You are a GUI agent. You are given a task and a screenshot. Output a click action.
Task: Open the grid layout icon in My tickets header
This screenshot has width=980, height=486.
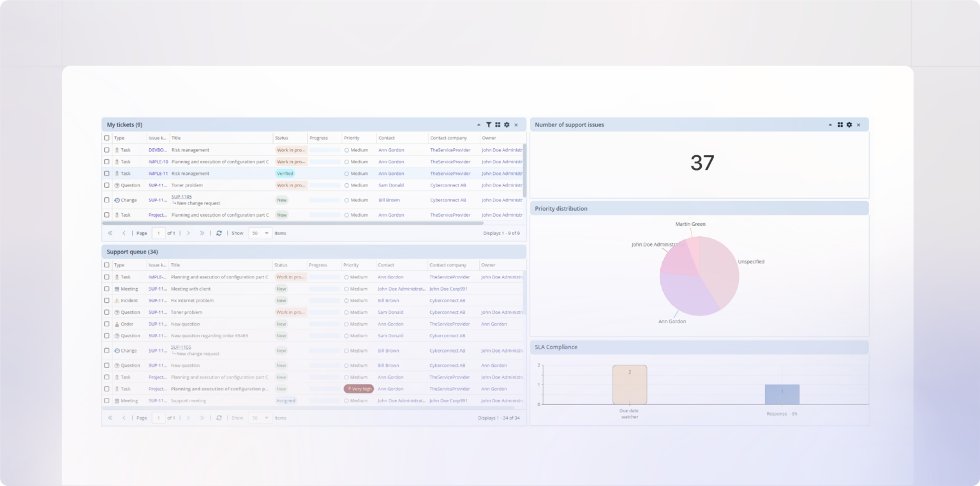(x=498, y=125)
